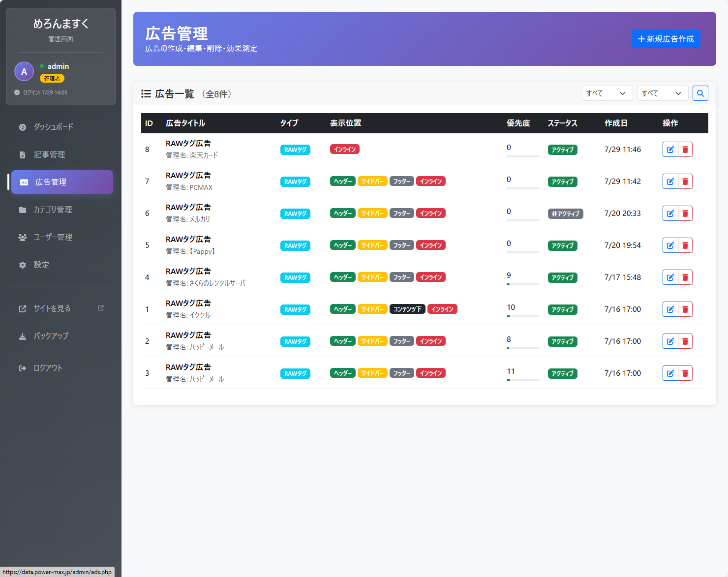Click the edit icon for ad ID 8
The height and width of the screenshot is (577, 728).
click(x=670, y=150)
